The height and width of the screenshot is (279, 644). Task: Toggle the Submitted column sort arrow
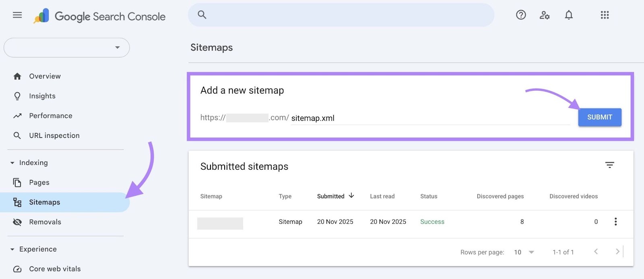click(x=351, y=196)
